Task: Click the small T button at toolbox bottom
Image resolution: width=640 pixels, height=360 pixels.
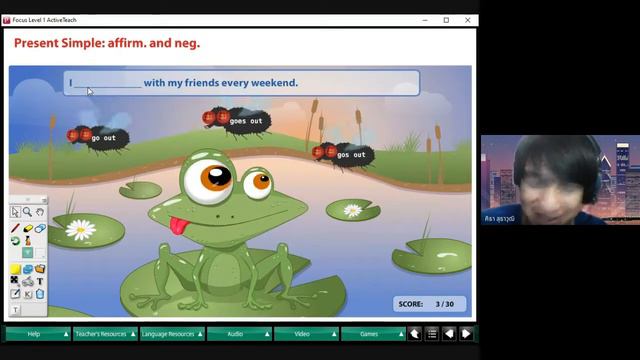Action: coord(15,310)
